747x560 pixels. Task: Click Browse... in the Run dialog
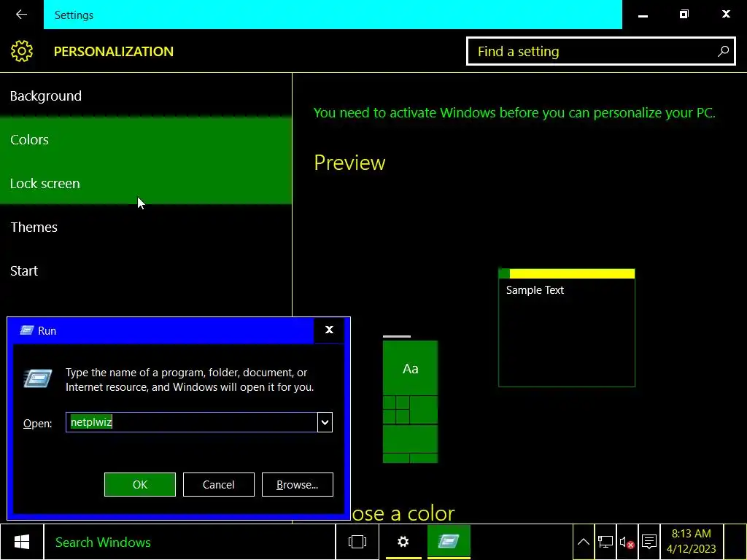298,484
